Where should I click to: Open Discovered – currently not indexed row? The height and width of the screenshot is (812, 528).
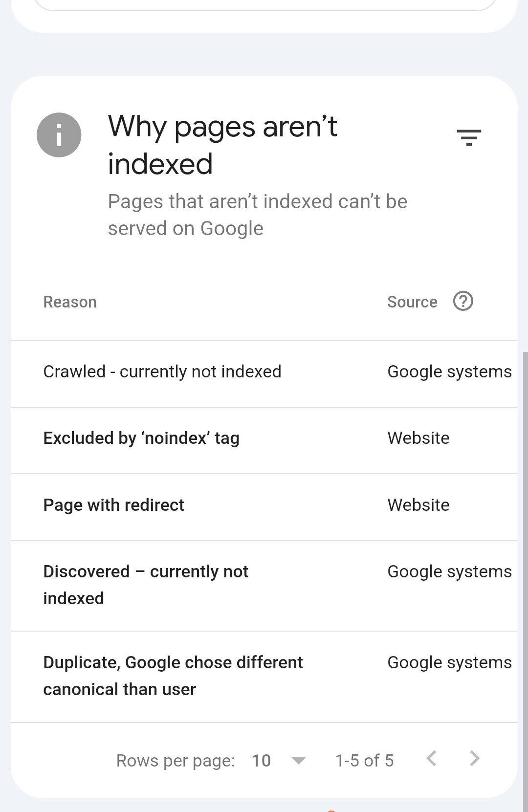[264, 586]
